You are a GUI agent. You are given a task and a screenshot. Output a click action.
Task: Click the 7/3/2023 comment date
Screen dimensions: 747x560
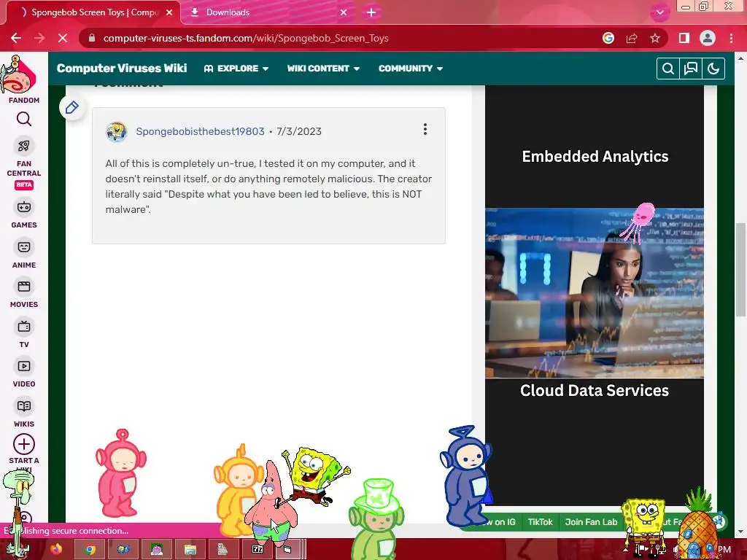pos(298,131)
